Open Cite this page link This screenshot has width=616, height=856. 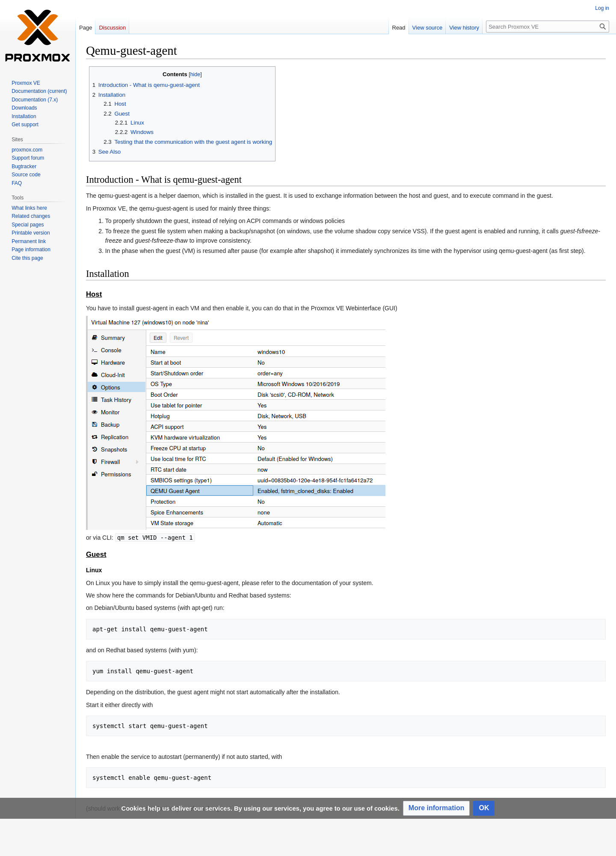[27, 258]
